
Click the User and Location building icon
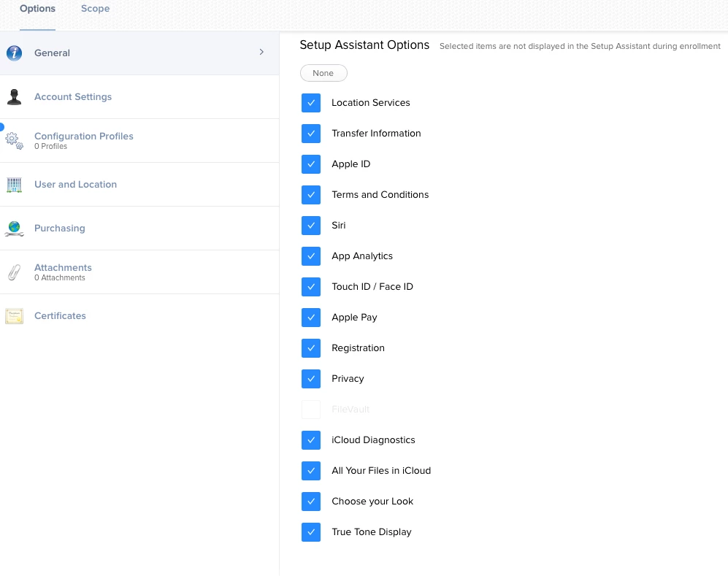tap(14, 185)
